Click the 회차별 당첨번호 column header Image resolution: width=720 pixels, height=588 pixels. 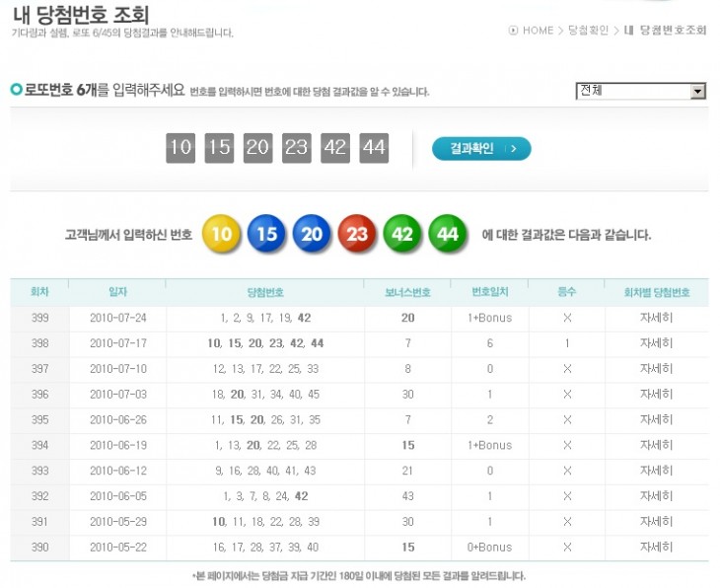[x=657, y=292]
